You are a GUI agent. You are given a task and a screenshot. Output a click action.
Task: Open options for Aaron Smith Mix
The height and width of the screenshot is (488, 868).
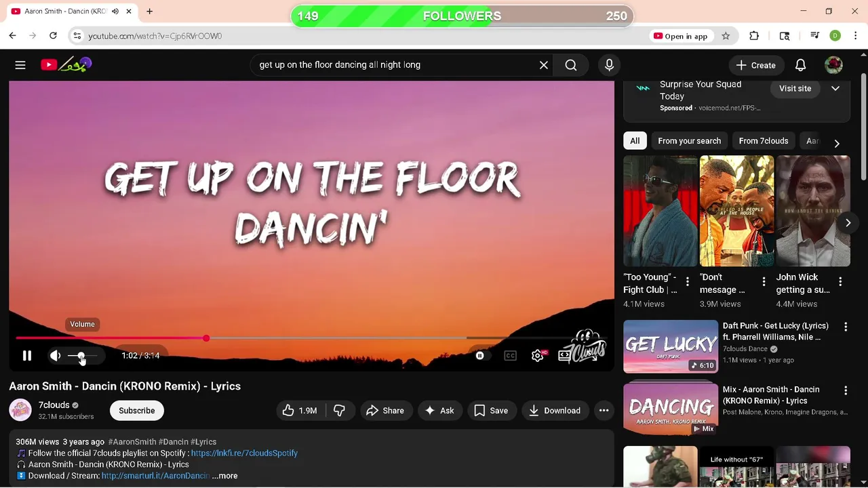pos(846,391)
